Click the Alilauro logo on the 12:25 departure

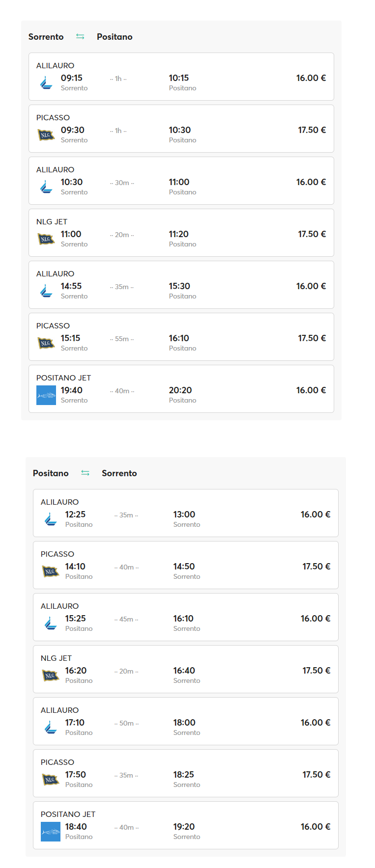click(x=51, y=519)
